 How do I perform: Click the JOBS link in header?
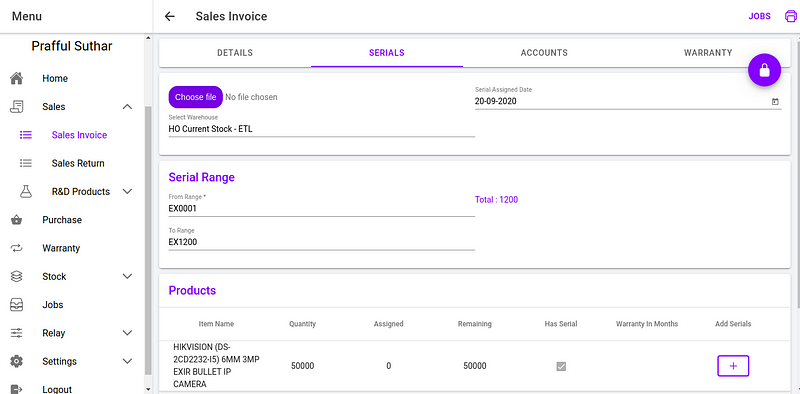[x=760, y=16]
